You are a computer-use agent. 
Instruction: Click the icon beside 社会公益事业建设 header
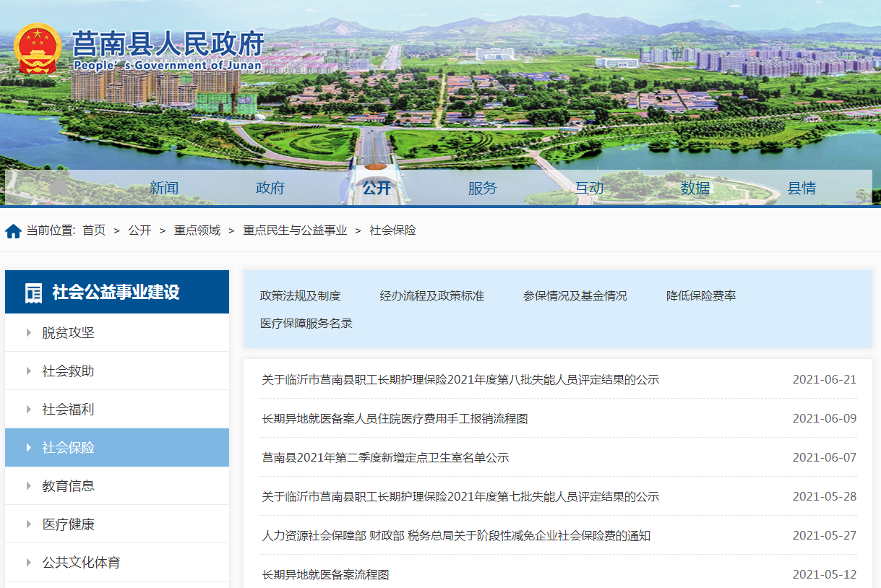click(x=33, y=293)
